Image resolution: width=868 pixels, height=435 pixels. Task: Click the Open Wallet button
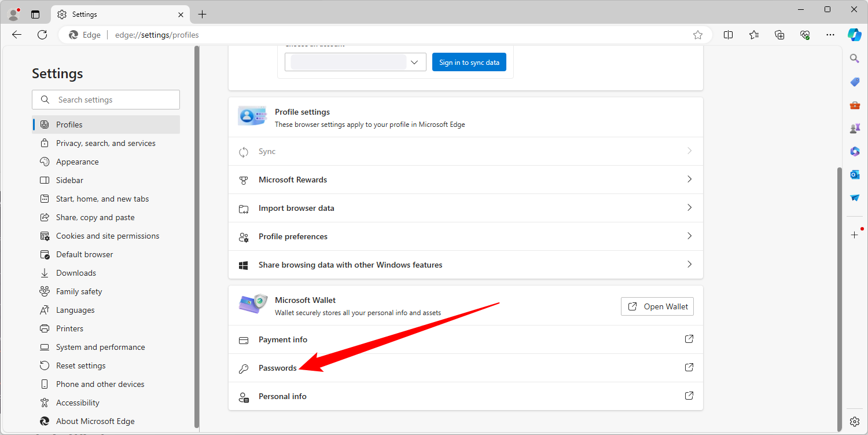(x=657, y=306)
